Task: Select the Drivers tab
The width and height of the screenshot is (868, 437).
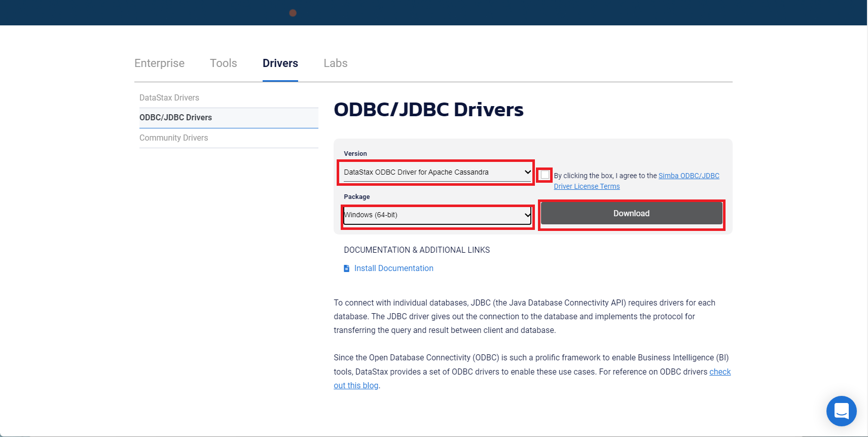Action: click(280, 63)
